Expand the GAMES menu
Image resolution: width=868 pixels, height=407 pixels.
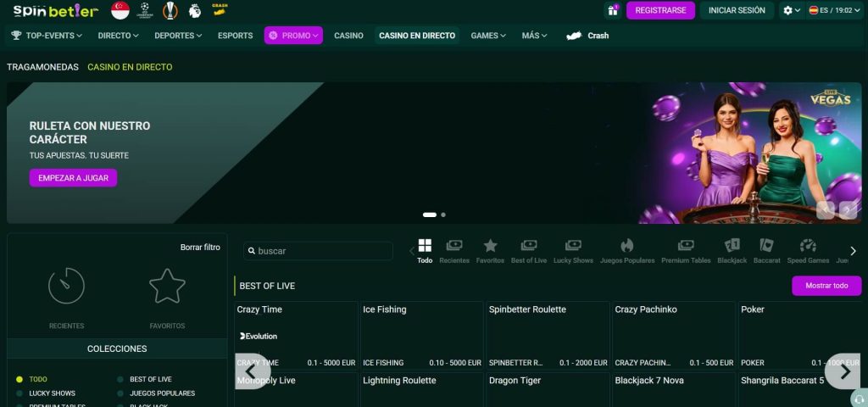(487, 36)
